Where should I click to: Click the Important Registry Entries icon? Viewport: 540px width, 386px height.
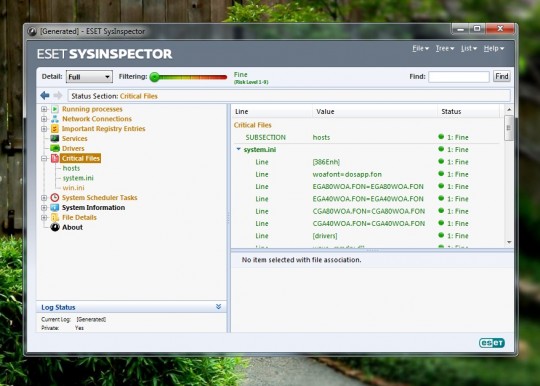pyautogui.click(x=54, y=129)
